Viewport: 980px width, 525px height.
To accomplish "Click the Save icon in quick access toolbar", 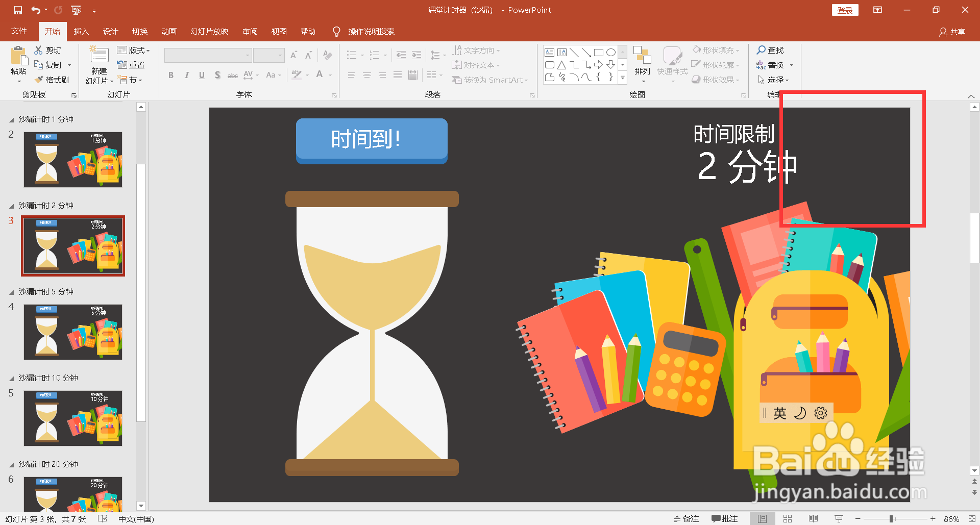I will click(18, 10).
